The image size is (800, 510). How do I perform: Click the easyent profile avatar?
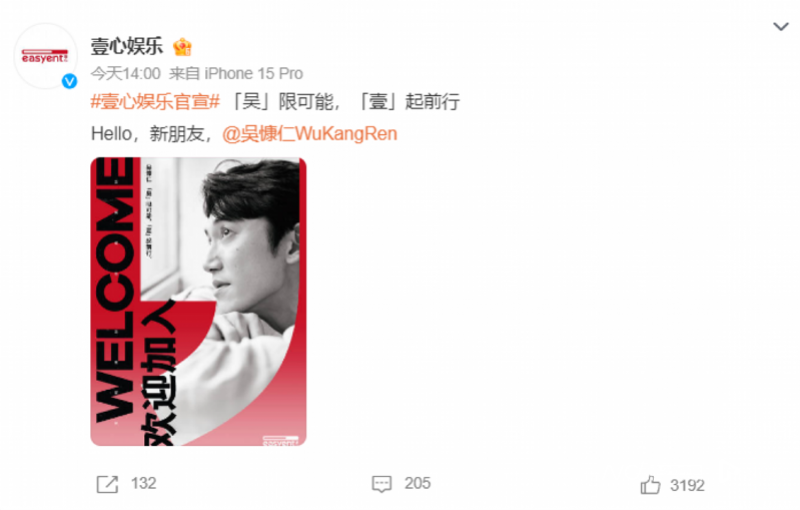pyautogui.click(x=46, y=56)
